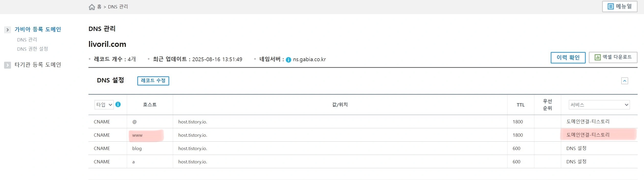Click the document icon inside the 메뉴얼 button
644x180 pixels.
[x=610, y=6]
